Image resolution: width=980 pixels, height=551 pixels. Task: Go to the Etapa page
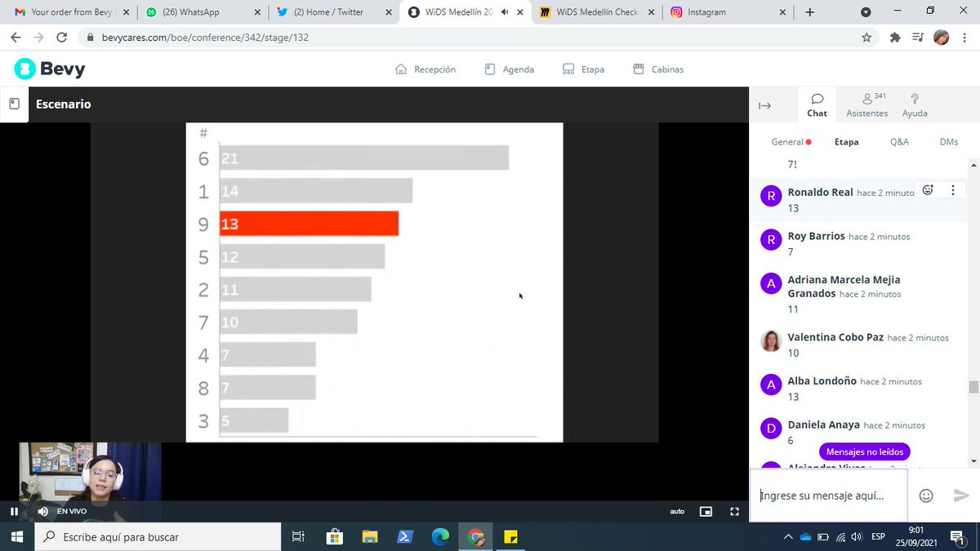(583, 69)
